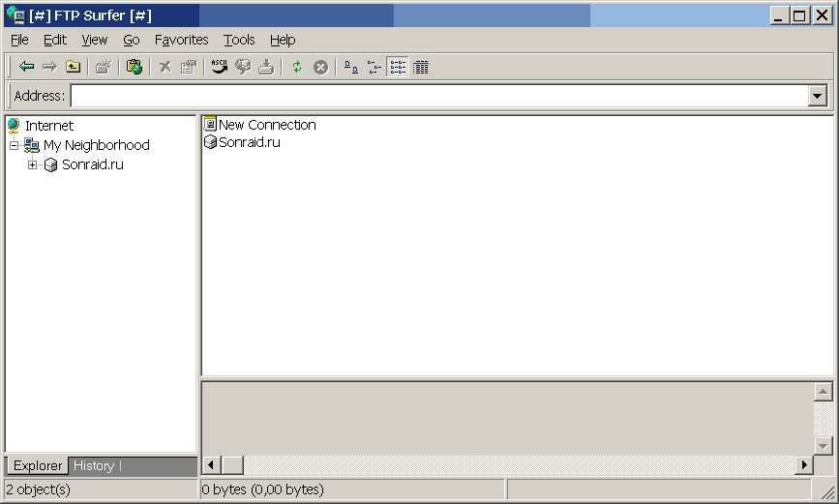This screenshot has width=839, height=504.
Task: Open the Favorites menu
Action: [181, 40]
